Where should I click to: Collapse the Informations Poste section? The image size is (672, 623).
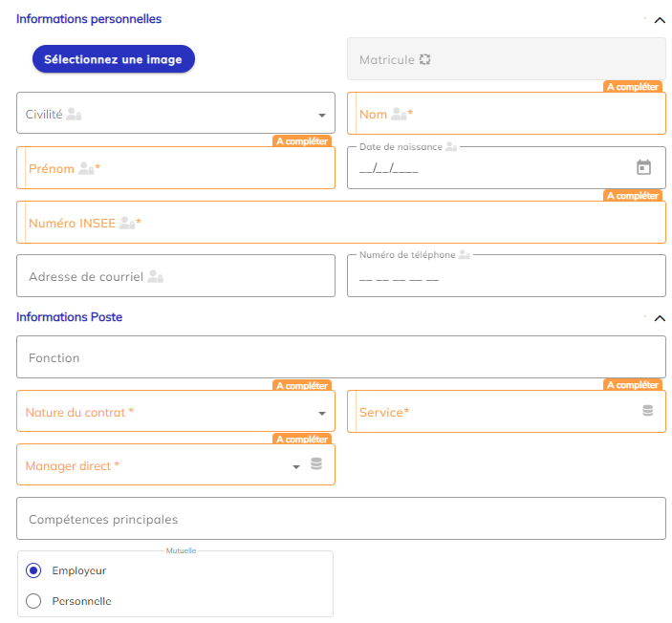point(659,318)
